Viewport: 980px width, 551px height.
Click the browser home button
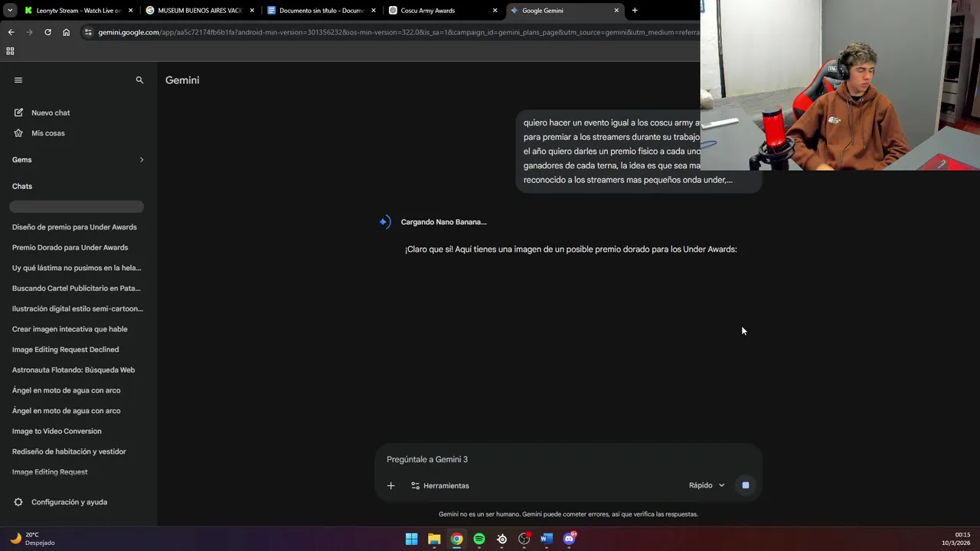point(66,32)
